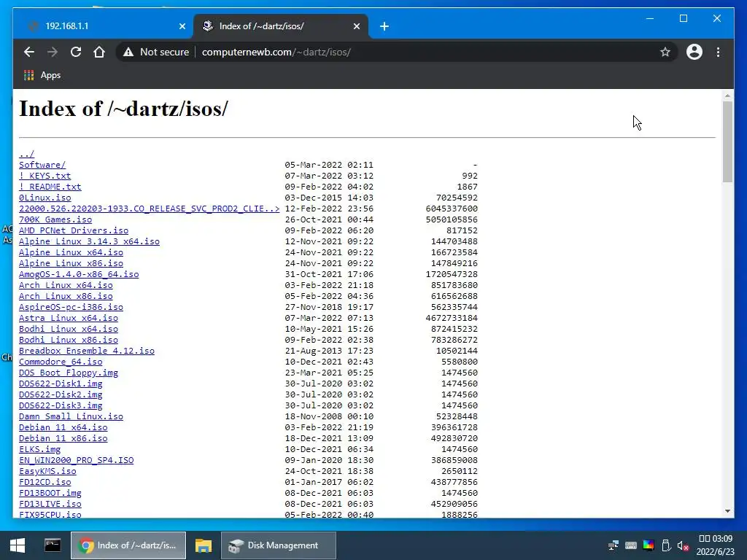Screen dimensions: 747x560
Task: Download AMD_PCNet_Drivers.iso
Action: 74,230
